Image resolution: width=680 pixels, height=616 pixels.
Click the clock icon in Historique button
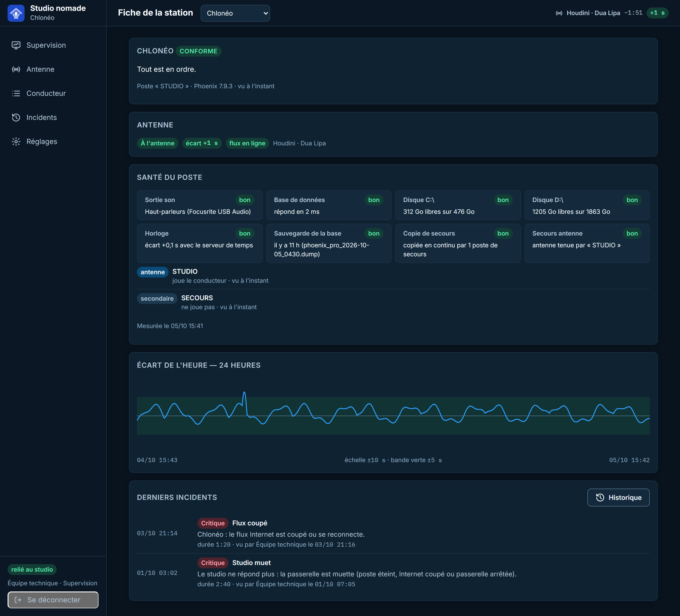(600, 497)
